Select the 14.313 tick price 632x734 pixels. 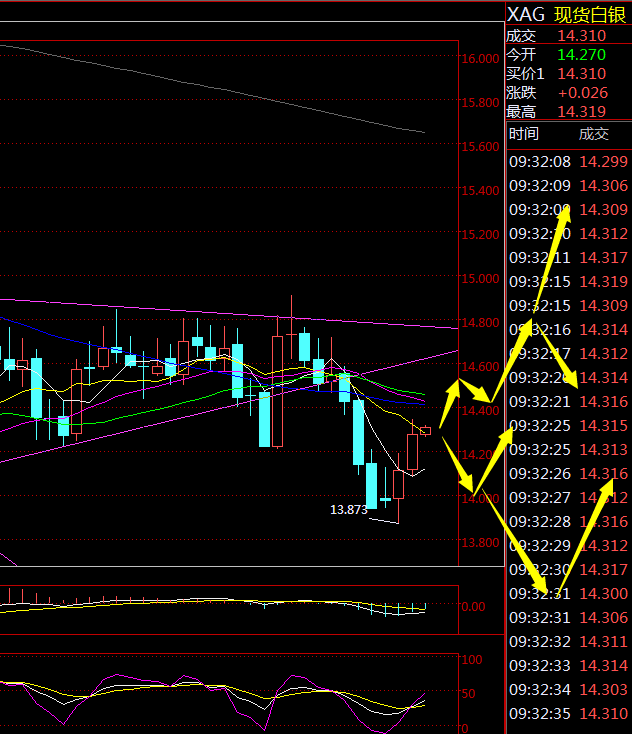[603, 450]
